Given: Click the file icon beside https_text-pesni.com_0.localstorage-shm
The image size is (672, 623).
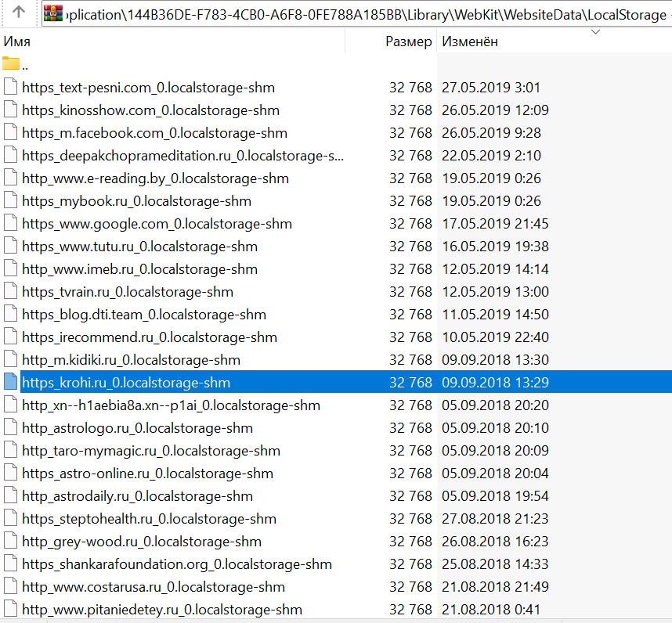Looking at the screenshot, I should (x=11, y=87).
